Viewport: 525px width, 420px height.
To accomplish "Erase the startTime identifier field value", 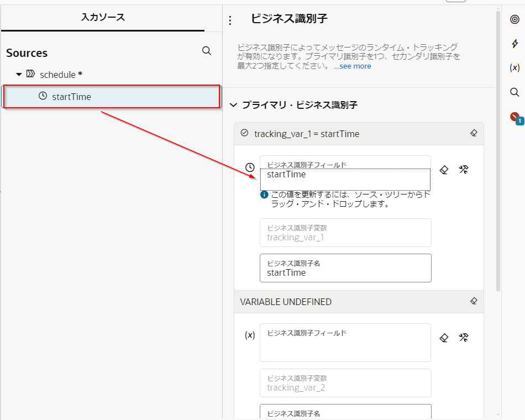I will tap(444, 170).
